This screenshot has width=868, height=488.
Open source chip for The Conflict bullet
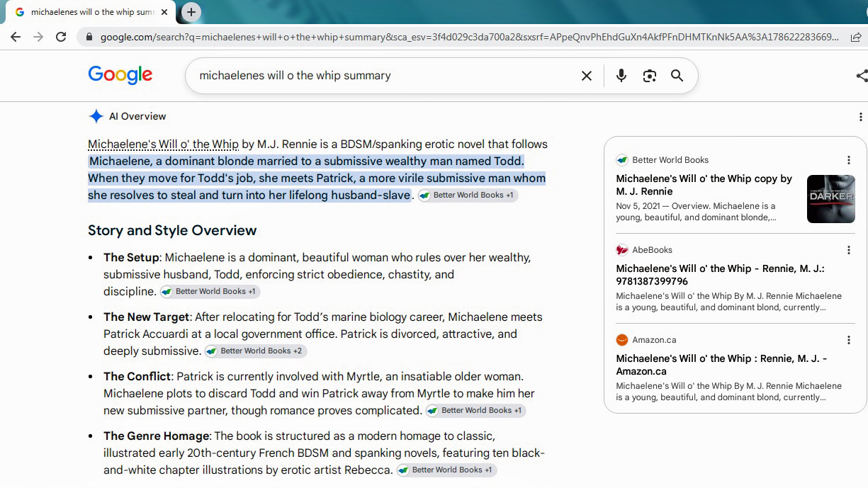475,411
